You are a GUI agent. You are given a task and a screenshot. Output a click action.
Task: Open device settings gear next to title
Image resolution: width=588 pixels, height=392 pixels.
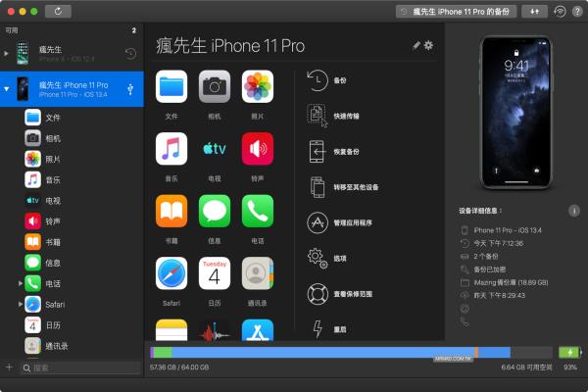point(428,45)
